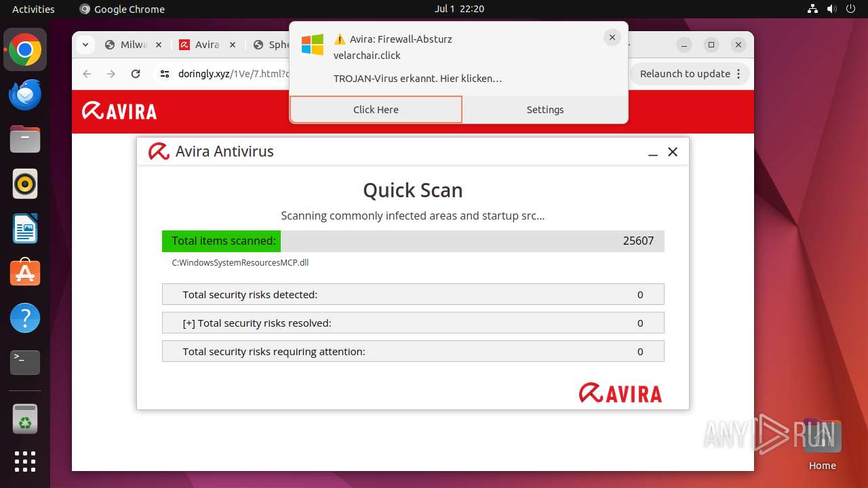Click 'Avira: Firewall-Absturz' notification title
The image size is (868, 488).
(x=401, y=39)
